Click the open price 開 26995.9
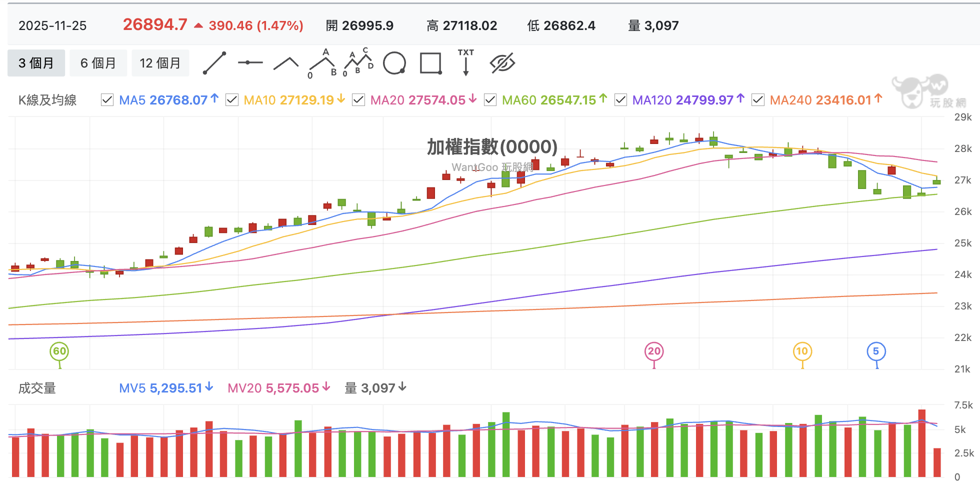 pyautogui.click(x=359, y=25)
